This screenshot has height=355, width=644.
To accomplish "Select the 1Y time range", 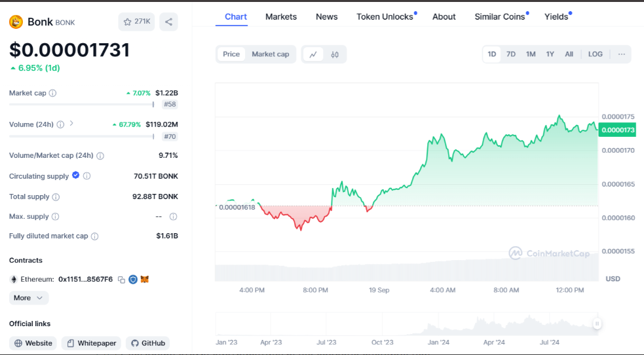I will [550, 54].
